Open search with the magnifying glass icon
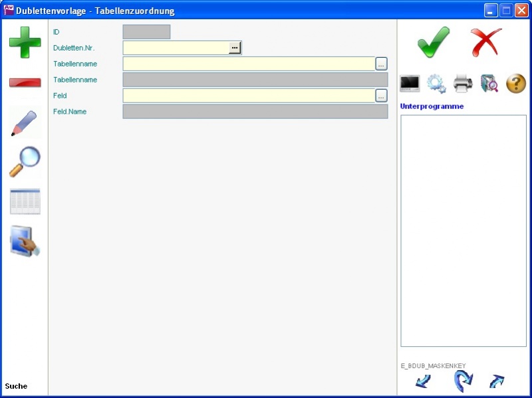 click(x=25, y=161)
